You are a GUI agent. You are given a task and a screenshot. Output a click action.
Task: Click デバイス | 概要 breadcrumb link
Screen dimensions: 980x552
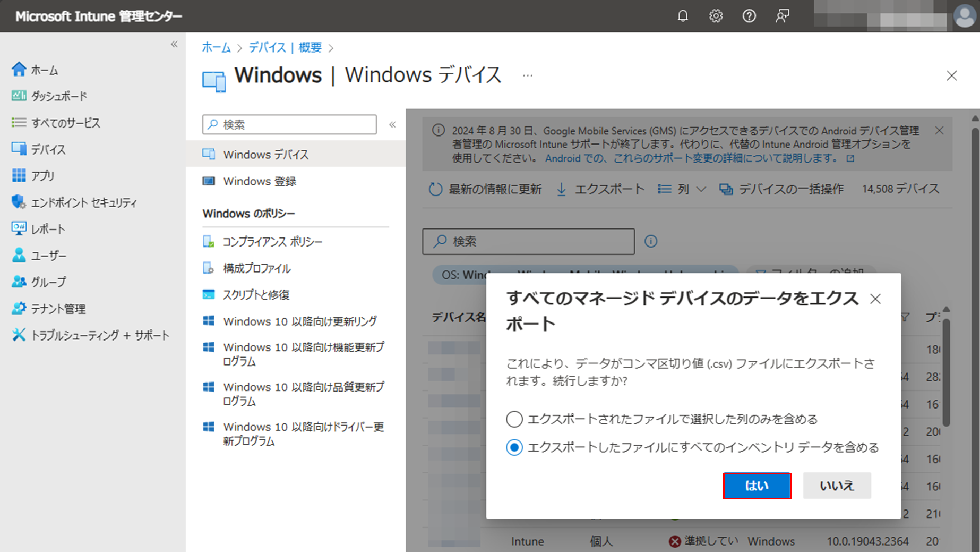[x=285, y=47]
